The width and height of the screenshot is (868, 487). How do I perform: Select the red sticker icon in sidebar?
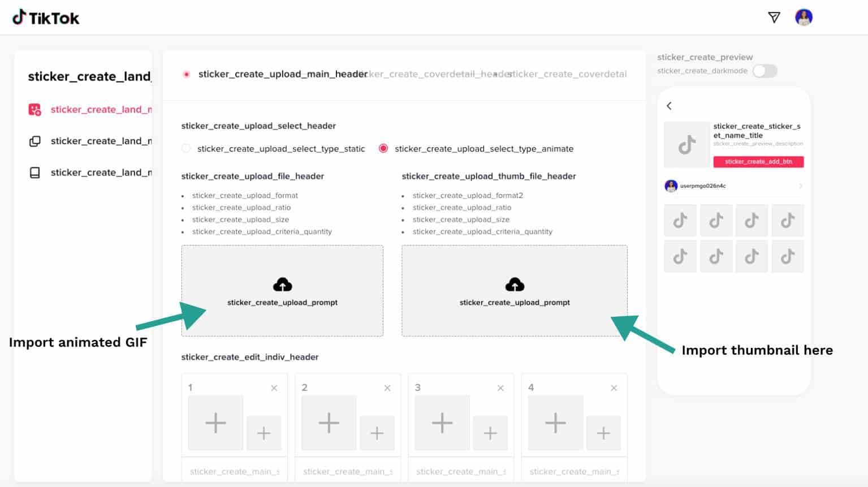[35, 110]
